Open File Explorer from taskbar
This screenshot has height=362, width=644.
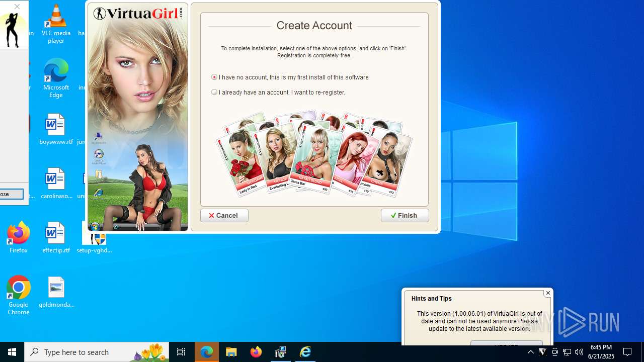click(x=231, y=352)
